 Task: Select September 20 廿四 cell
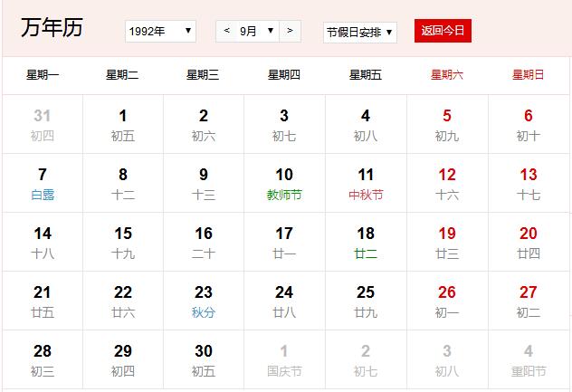tap(529, 242)
